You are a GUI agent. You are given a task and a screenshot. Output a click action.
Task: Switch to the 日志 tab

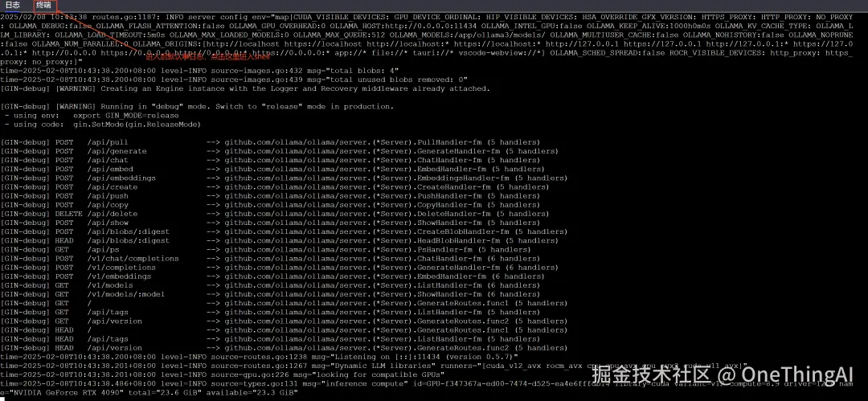(x=13, y=5)
